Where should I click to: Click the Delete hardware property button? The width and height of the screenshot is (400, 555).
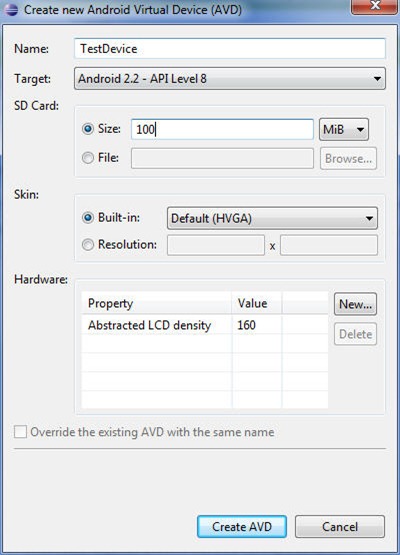click(x=355, y=334)
